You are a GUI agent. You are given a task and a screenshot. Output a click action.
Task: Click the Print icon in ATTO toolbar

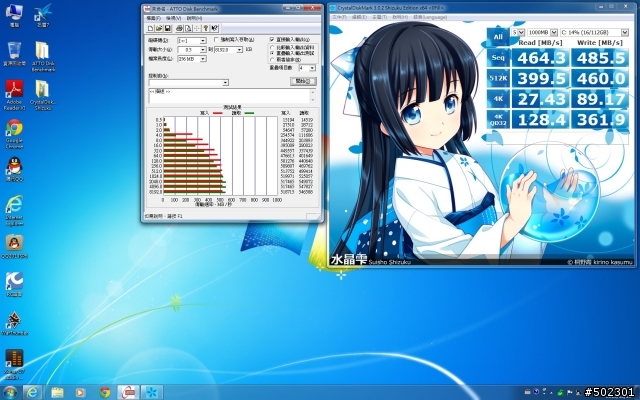pos(179,28)
